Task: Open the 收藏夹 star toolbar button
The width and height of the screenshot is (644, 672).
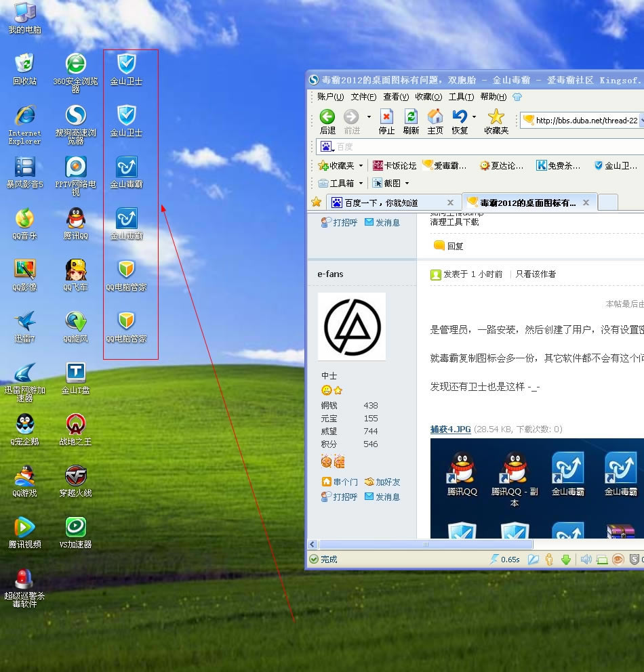Action: [x=496, y=122]
